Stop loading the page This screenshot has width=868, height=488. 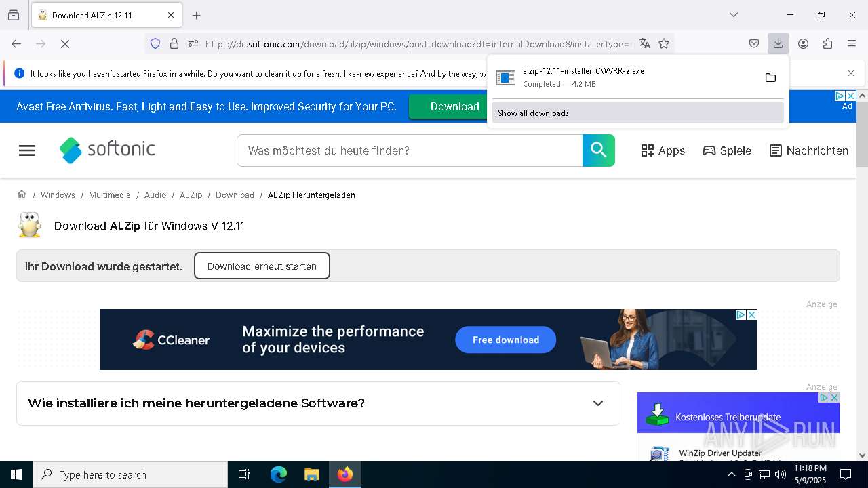[65, 44]
